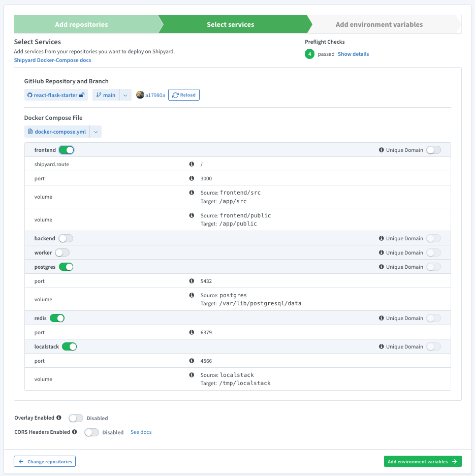Click Unique Domain info icon in frontend row
Screen dimensions: 475x476
click(381, 150)
